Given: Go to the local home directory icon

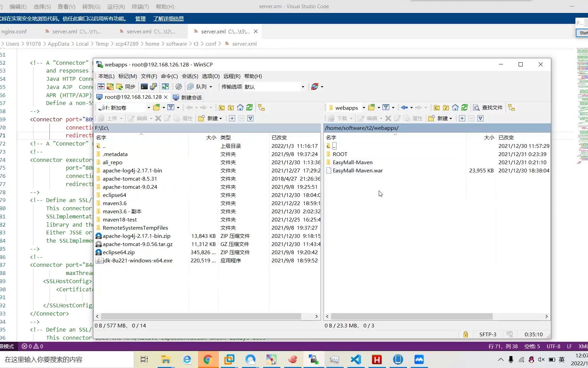Looking at the screenshot, I should 240,108.
